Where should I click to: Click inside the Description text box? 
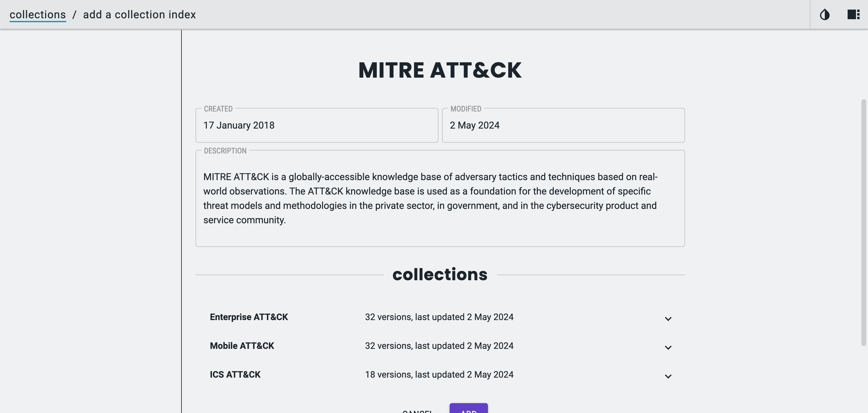[x=440, y=198]
